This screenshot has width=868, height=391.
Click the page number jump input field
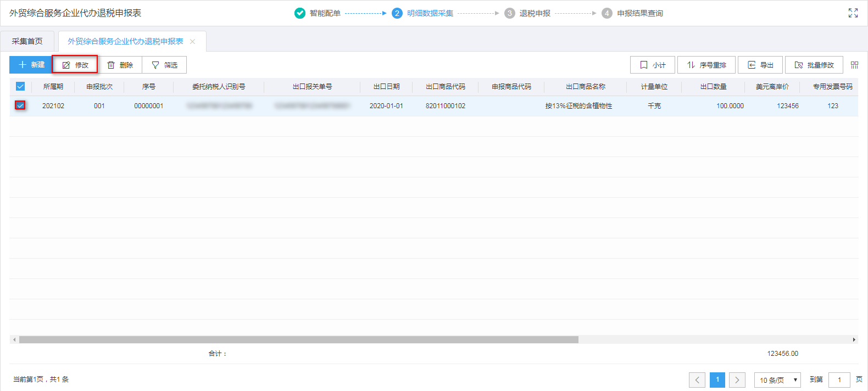pyautogui.click(x=839, y=380)
